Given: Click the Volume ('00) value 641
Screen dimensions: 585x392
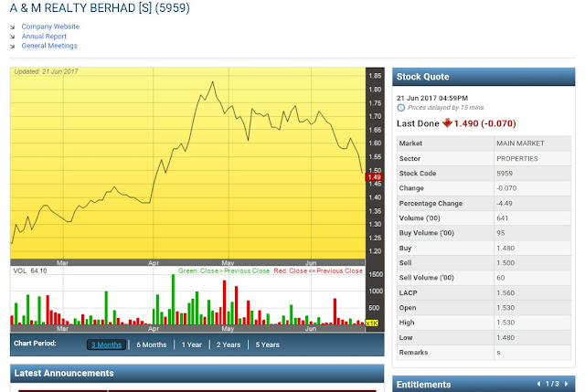Looking at the screenshot, I should coord(502,218).
